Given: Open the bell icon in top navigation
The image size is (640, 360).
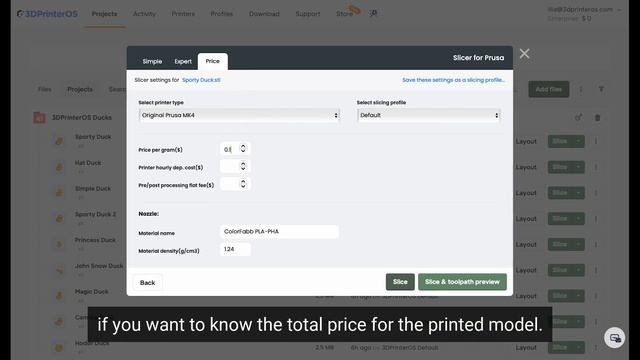Looking at the screenshot, I should [373, 13].
